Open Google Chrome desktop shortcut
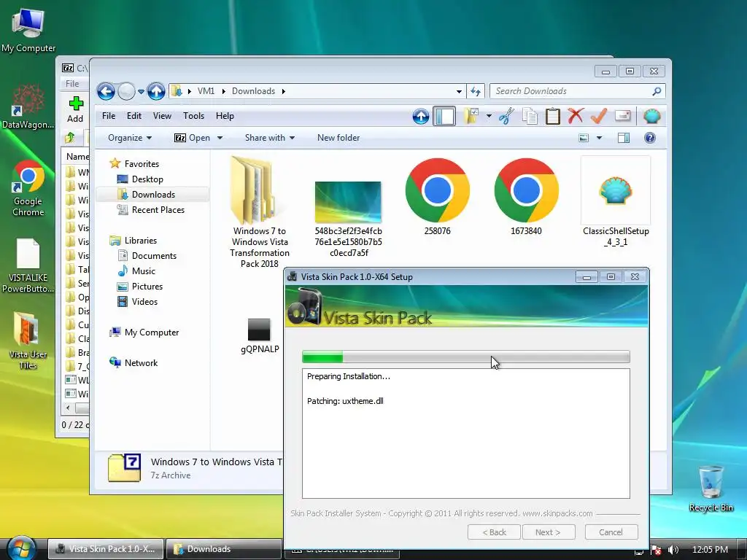The image size is (747, 560). [x=28, y=189]
